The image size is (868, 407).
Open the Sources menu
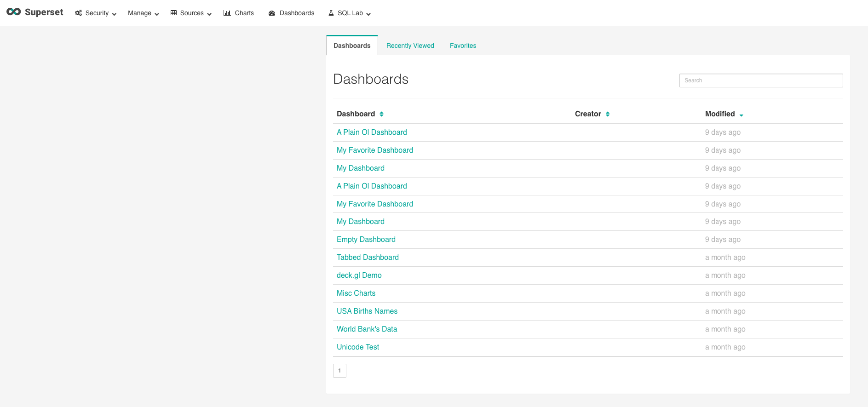pyautogui.click(x=191, y=13)
